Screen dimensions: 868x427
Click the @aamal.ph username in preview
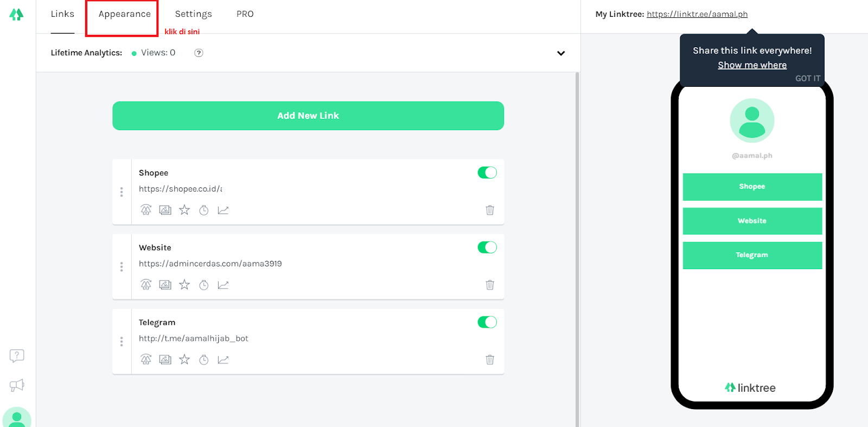click(752, 156)
